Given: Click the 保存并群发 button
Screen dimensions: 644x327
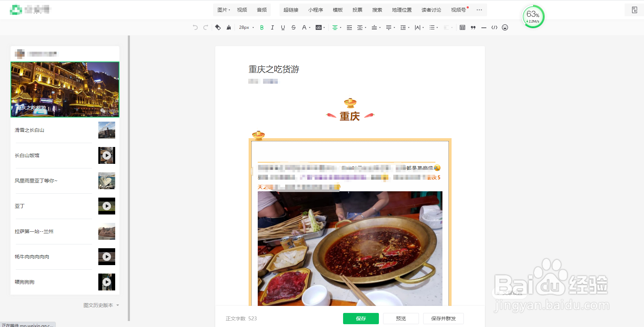Looking at the screenshot, I should pyautogui.click(x=443, y=319).
